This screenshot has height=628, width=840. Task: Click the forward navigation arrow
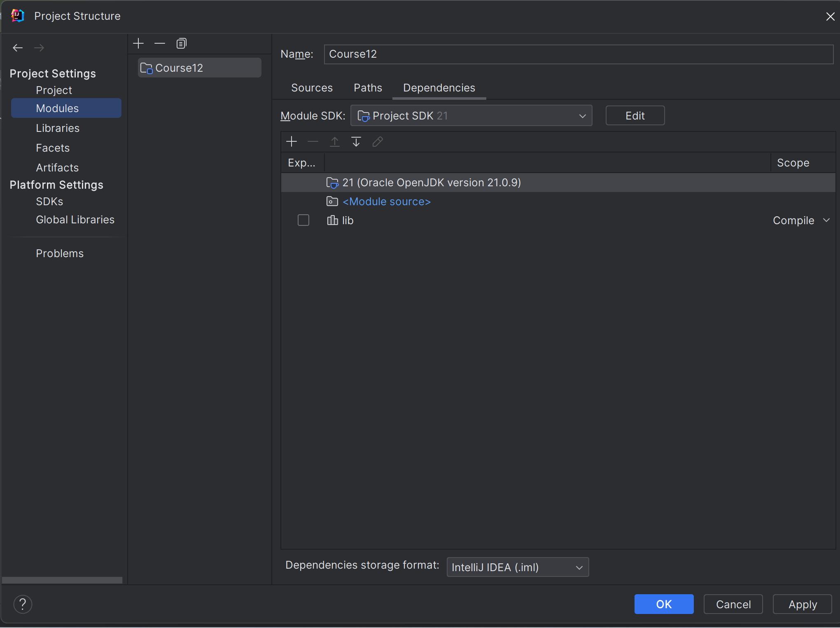[39, 48]
